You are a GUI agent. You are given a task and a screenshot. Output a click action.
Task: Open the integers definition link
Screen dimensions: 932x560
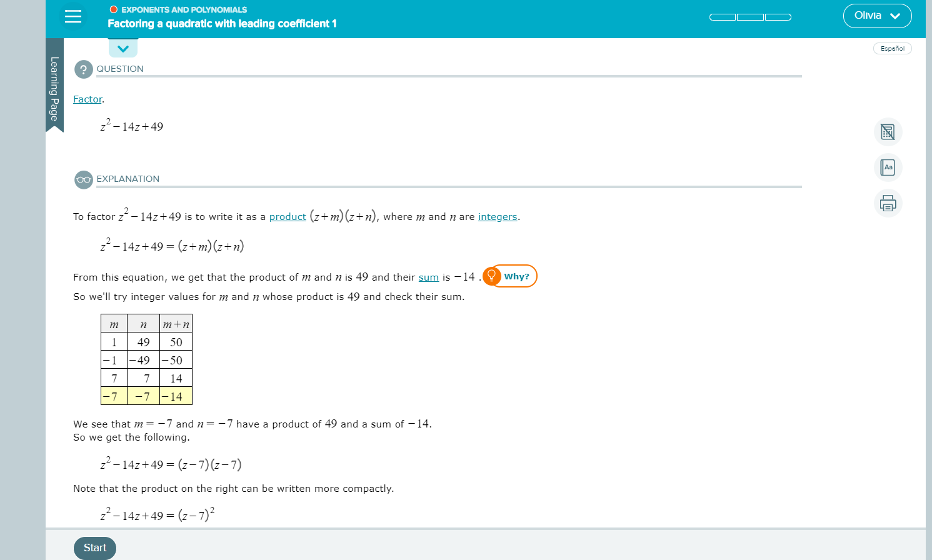[497, 217]
